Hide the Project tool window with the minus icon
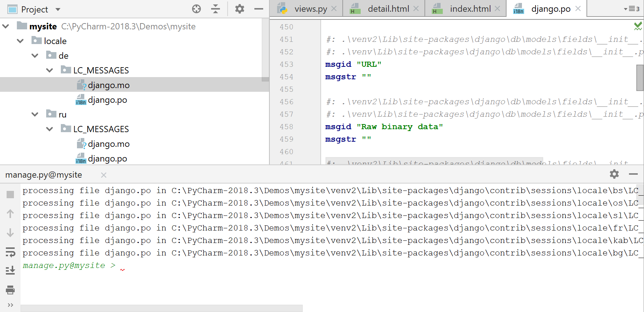 tap(259, 9)
